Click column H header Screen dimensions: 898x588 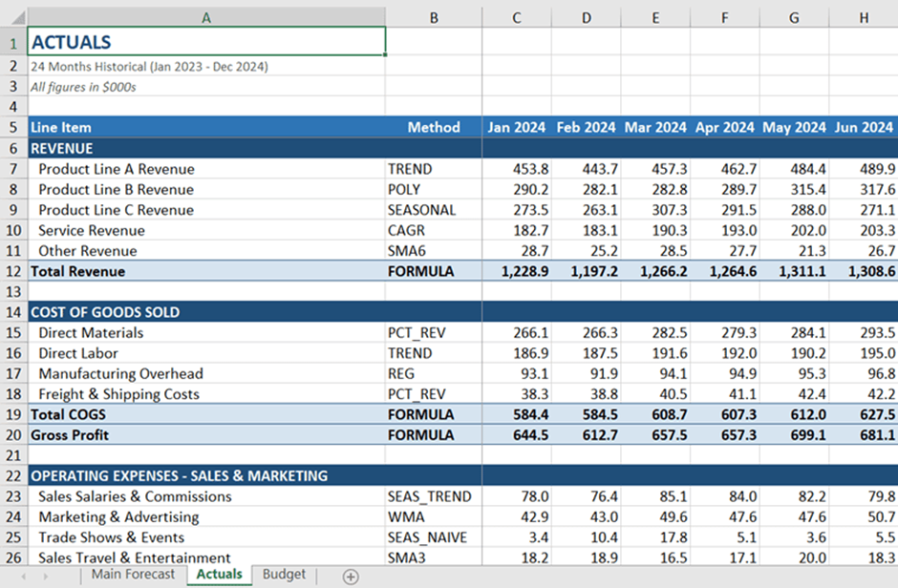(x=864, y=17)
